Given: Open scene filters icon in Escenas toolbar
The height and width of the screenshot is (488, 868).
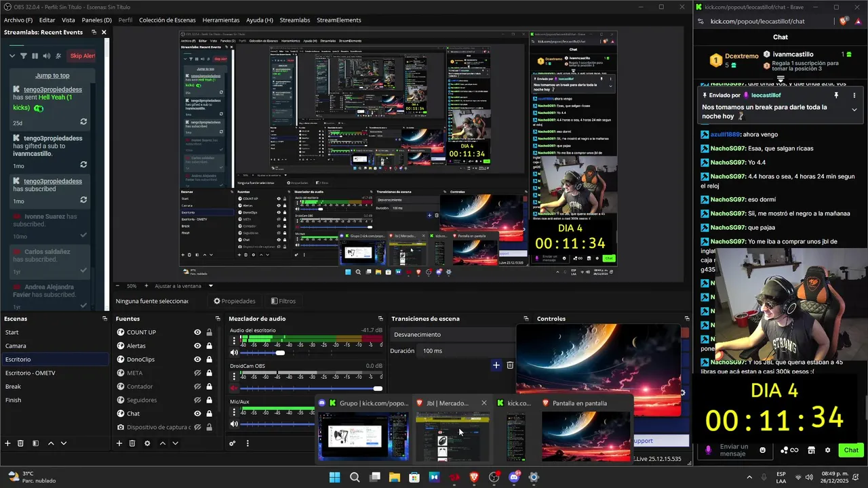Looking at the screenshot, I should [x=35, y=443].
